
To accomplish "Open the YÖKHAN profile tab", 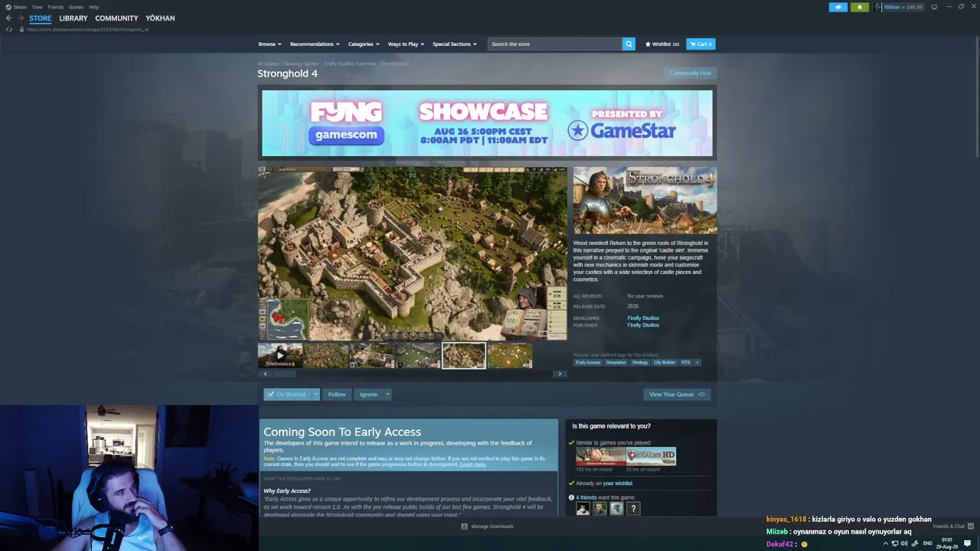I will coord(160,18).
